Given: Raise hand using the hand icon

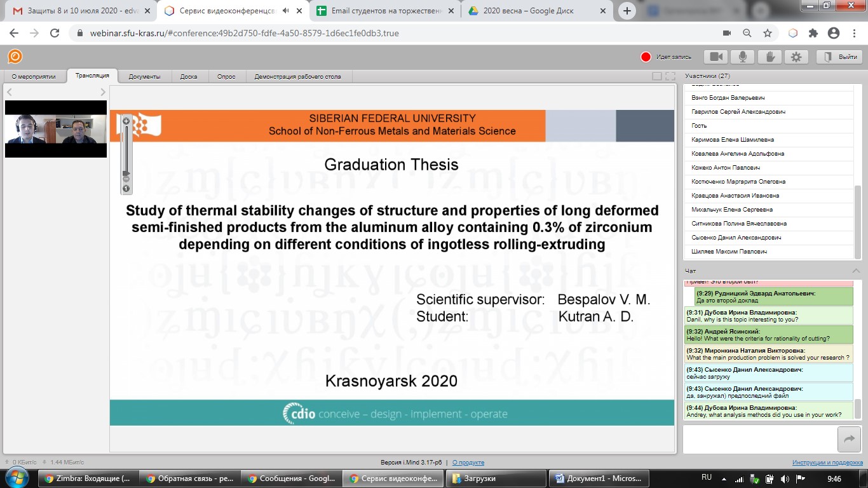Looking at the screenshot, I should (770, 57).
